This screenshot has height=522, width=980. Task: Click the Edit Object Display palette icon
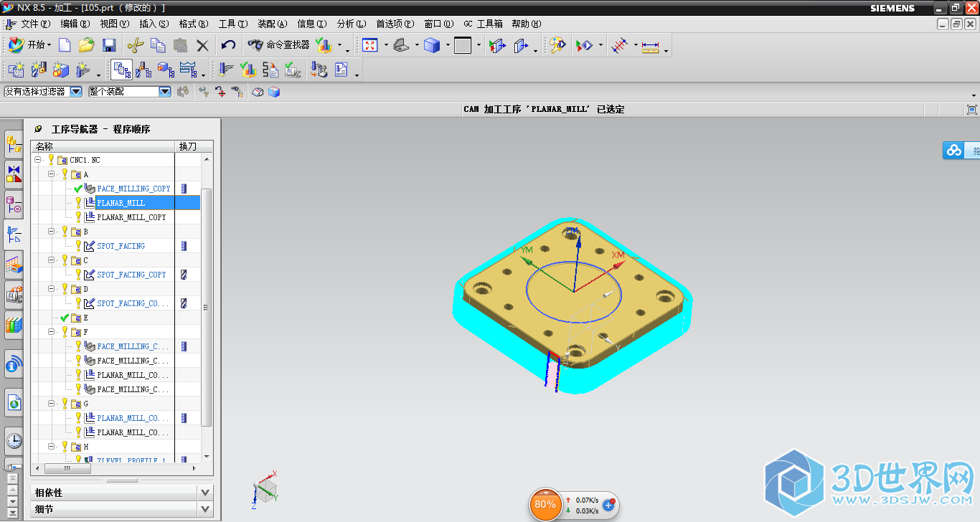pos(557,45)
